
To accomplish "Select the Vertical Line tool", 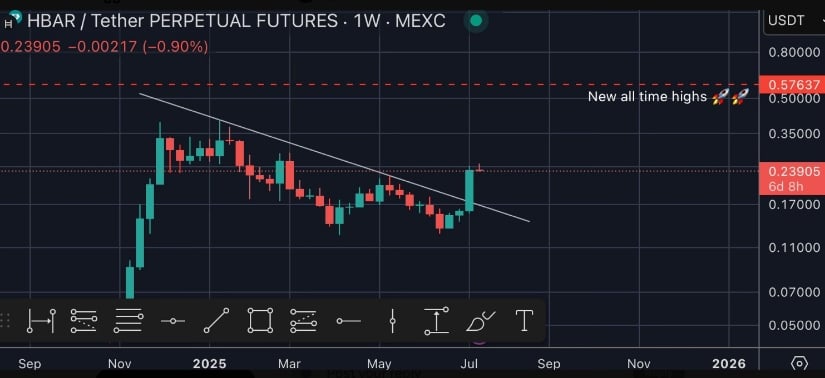I will coord(392,321).
